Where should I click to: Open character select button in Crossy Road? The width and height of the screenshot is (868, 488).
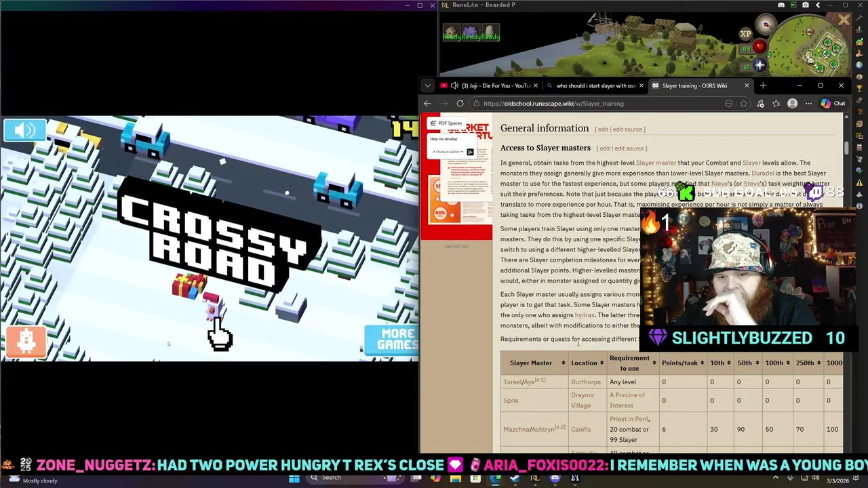(x=26, y=342)
